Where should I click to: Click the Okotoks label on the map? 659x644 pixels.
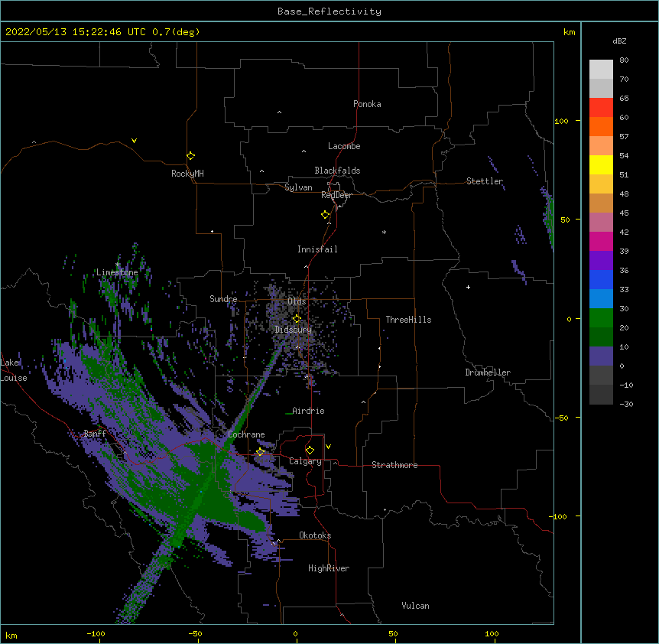coord(315,535)
